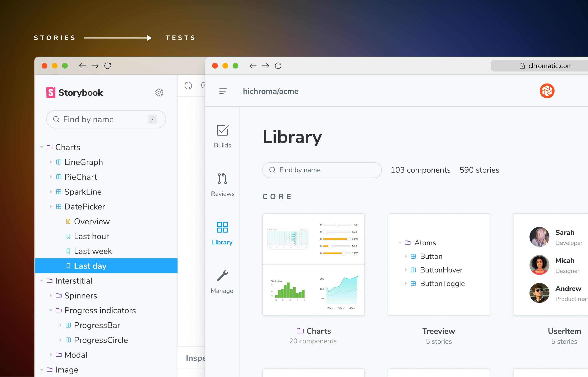Open the DatePicker Overview docs page
The image size is (588, 377).
[x=92, y=222]
